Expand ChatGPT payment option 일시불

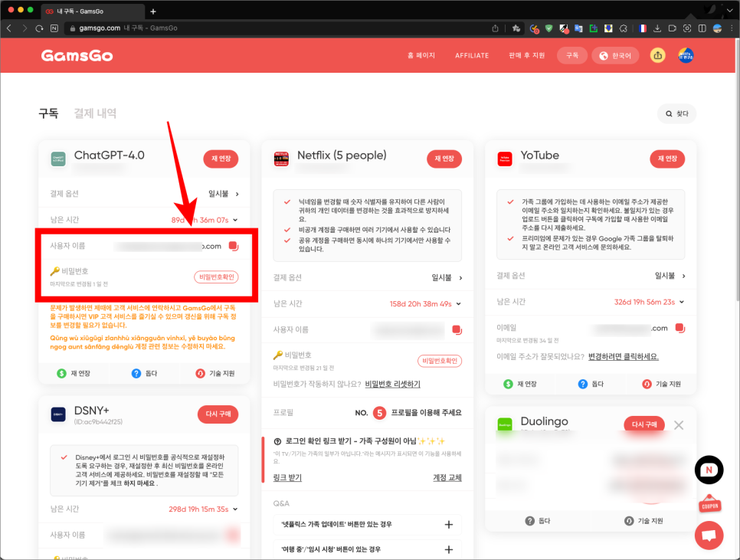(224, 194)
